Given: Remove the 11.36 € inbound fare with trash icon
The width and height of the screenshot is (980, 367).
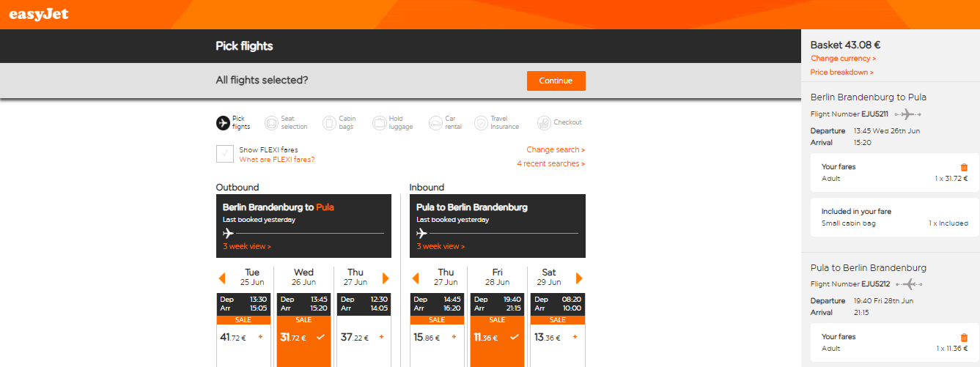Looking at the screenshot, I should click(x=964, y=338).
